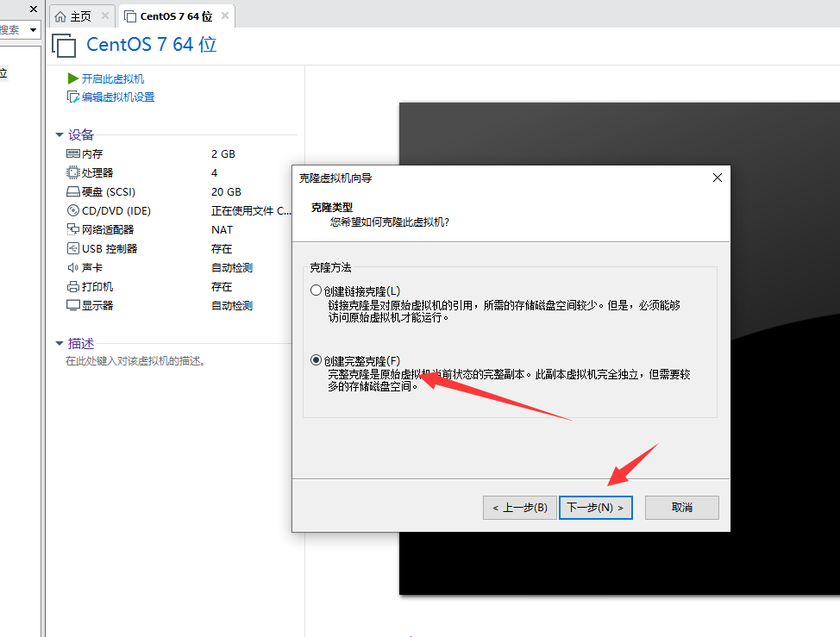Click the 2 GB memory value
The width and height of the screenshot is (840, 637).
pyautogui.click(x=223, y=153)
